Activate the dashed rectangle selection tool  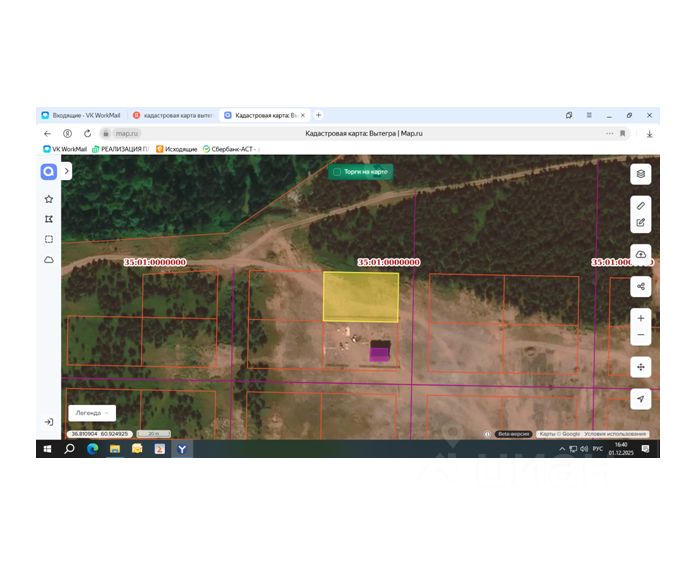pos(49,239)
